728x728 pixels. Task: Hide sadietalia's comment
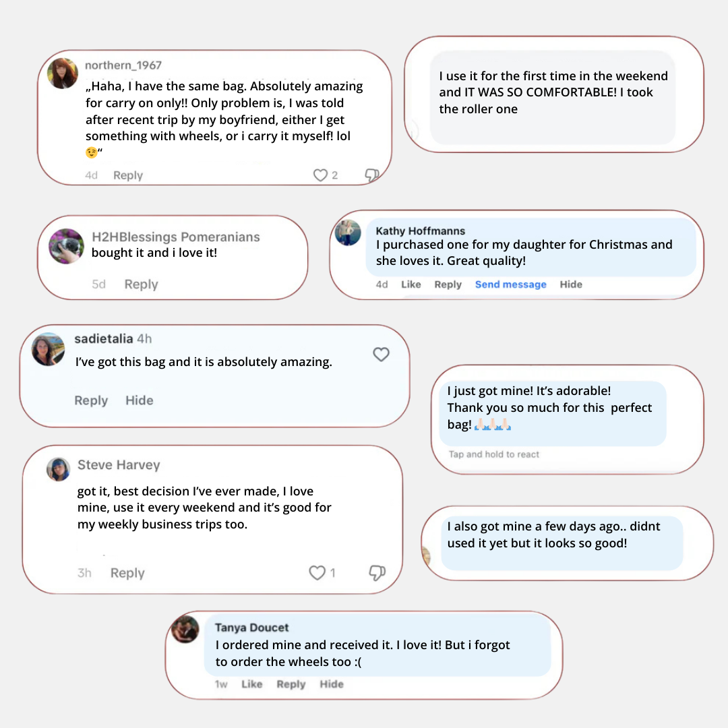139,400
